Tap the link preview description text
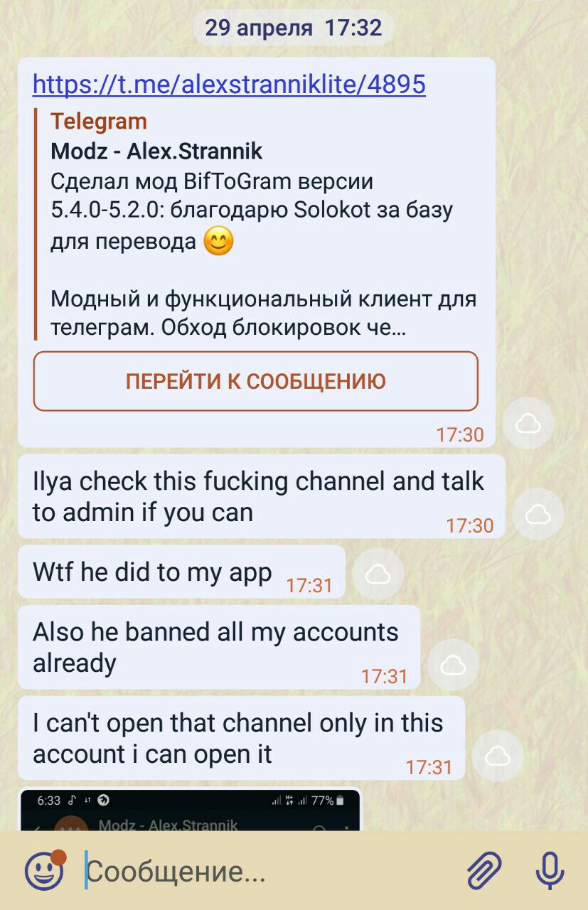 pos(263,255)
